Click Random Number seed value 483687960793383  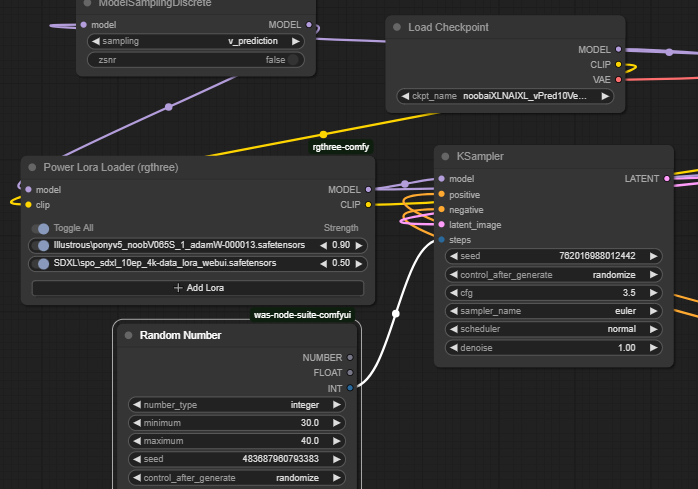click(280, 459)
